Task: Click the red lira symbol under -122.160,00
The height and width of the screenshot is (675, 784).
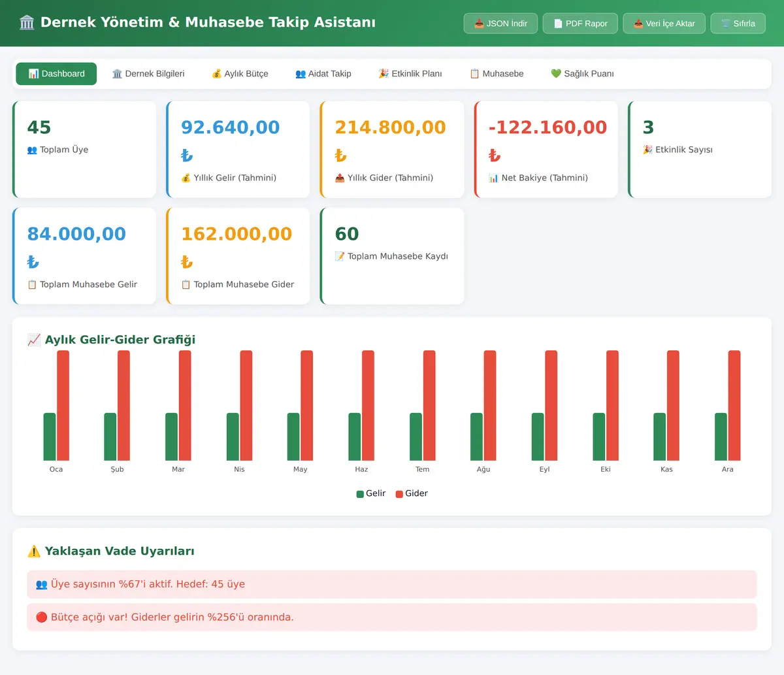Action: (x=495, y=156)
